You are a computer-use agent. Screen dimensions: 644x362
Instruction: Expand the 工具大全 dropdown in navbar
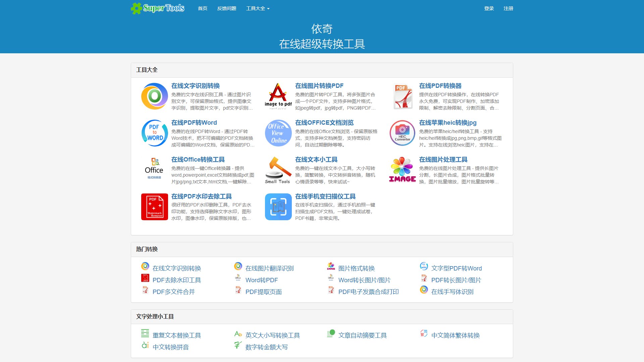point(258,8)
